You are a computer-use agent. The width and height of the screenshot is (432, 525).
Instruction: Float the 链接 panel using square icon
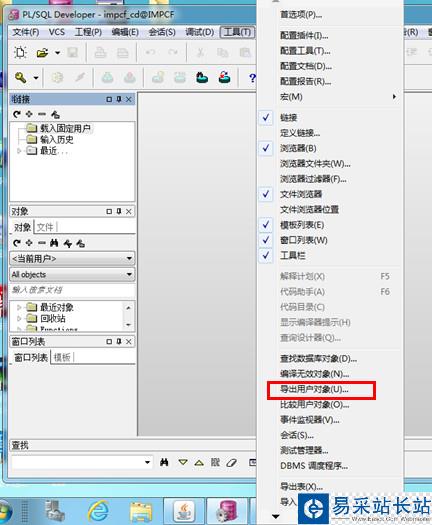[109, 99]
